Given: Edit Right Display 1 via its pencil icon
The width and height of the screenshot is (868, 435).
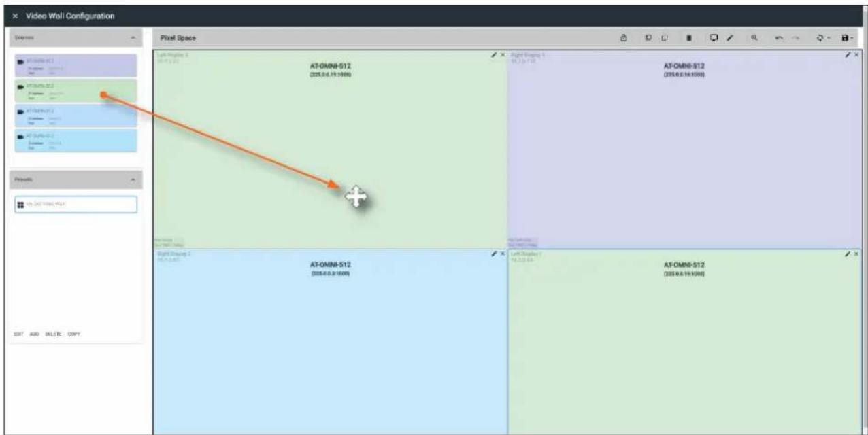Looking at the screenshot, I should point(848,54).
